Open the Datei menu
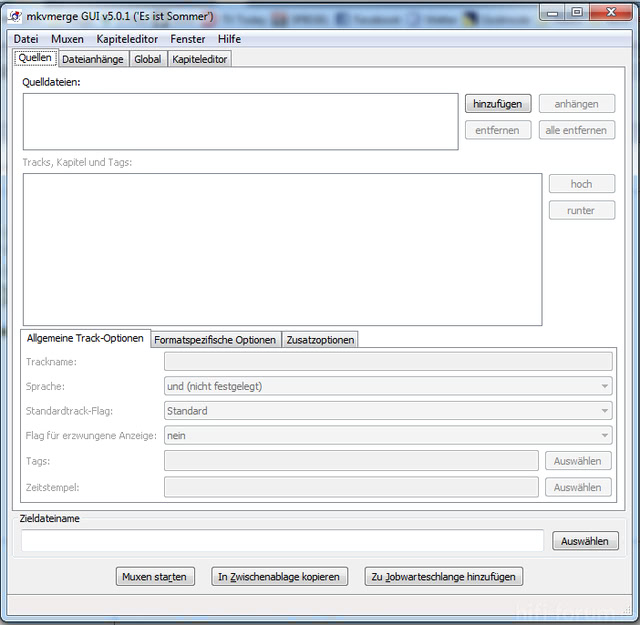 [x=26, y=39]
